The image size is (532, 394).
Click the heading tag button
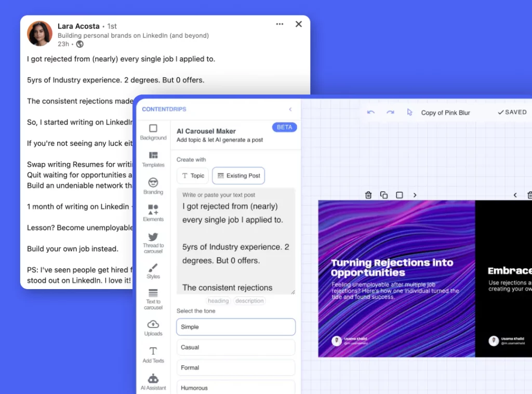(x=218, y=301)
